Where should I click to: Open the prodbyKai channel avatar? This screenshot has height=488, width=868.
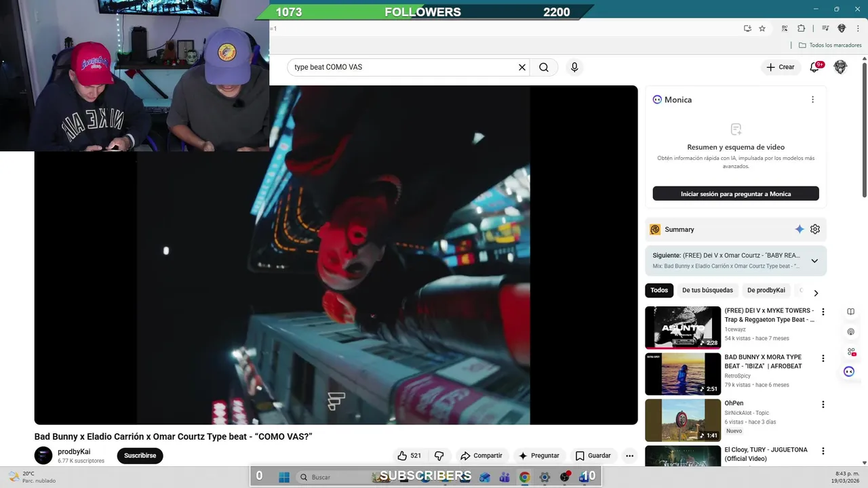43,455
